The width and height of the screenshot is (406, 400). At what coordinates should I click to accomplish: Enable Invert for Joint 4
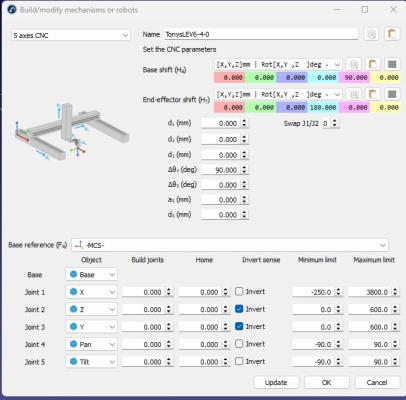pos(239,344)
